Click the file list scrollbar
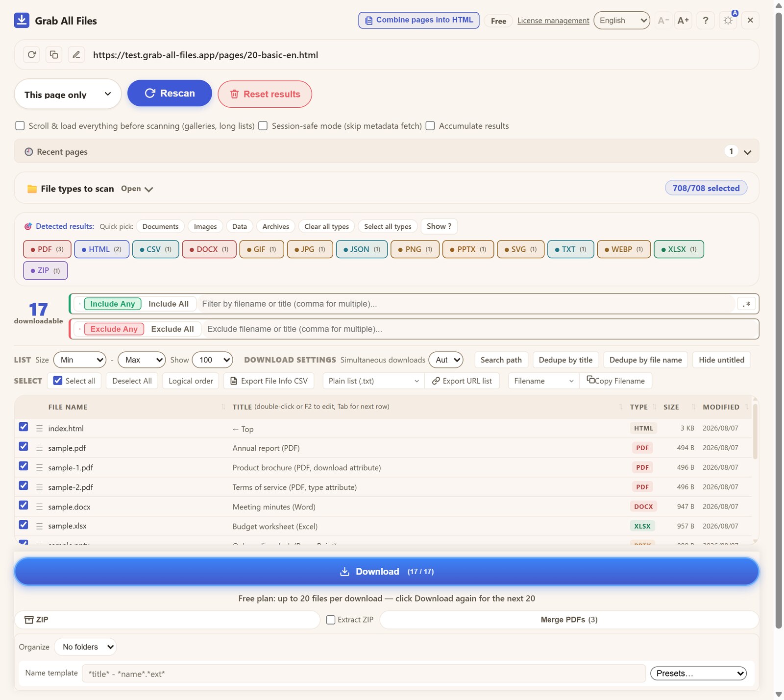Image resolution: width=784 pixels, height=700 pixels. [755, 431]
